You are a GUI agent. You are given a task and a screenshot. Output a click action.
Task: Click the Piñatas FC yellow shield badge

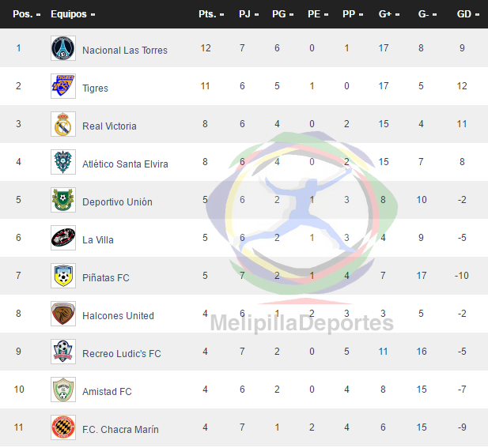pyautogui.click(x=63, y=276)
